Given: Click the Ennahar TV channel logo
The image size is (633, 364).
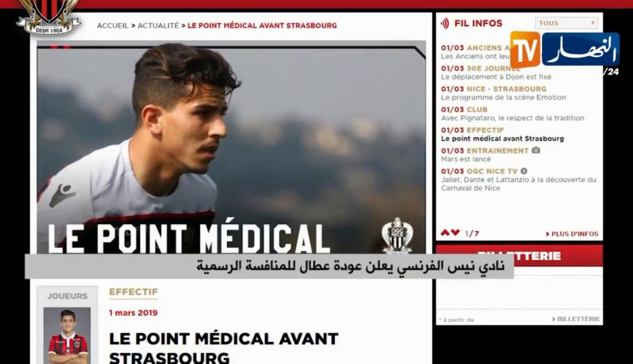Looking at the screenshot, I should [565, 50].
